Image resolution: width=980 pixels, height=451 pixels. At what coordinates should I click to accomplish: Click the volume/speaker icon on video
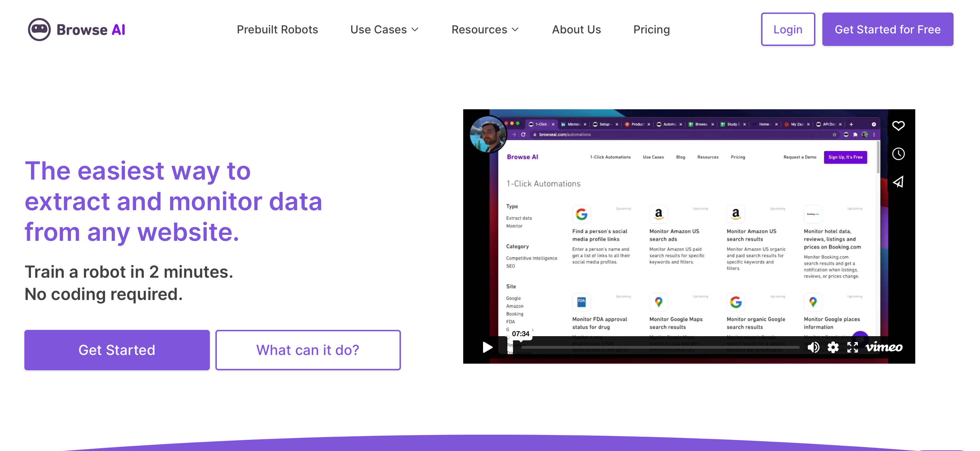[813, 348]
